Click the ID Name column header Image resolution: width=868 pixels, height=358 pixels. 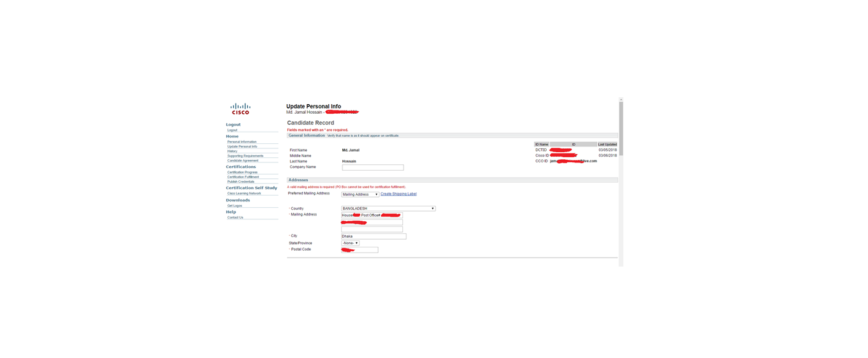tap(542, 144)
